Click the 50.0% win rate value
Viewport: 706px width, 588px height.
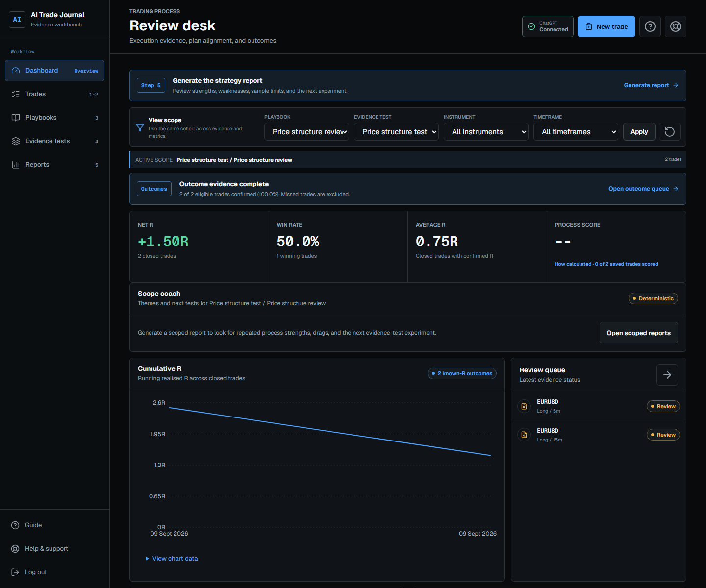pos(298,242)
